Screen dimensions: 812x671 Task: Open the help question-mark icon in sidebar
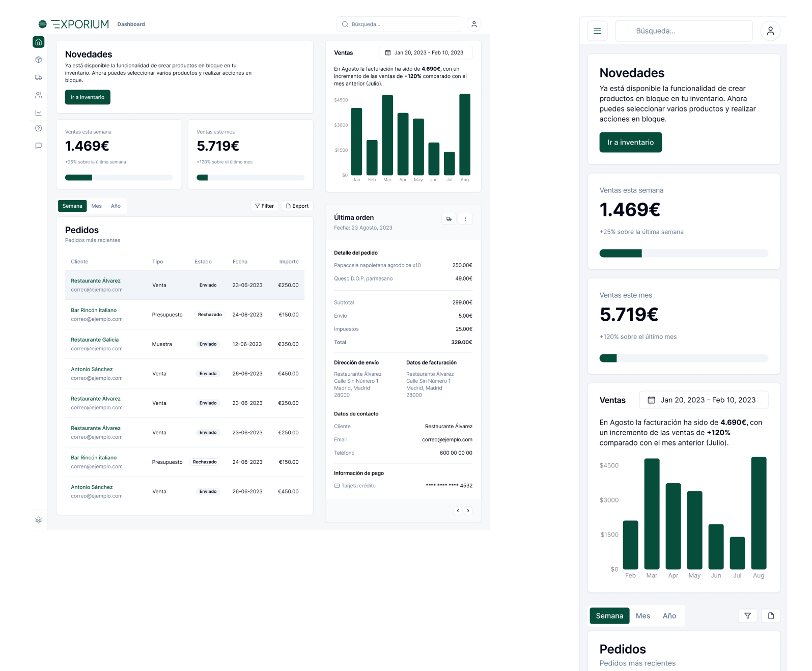[x=39, y=128]
